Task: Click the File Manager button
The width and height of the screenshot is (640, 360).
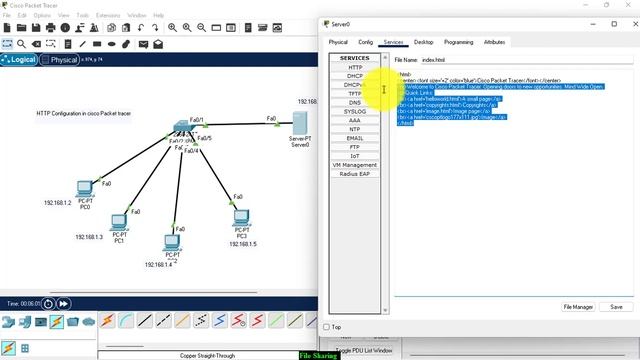Action: 578,307
